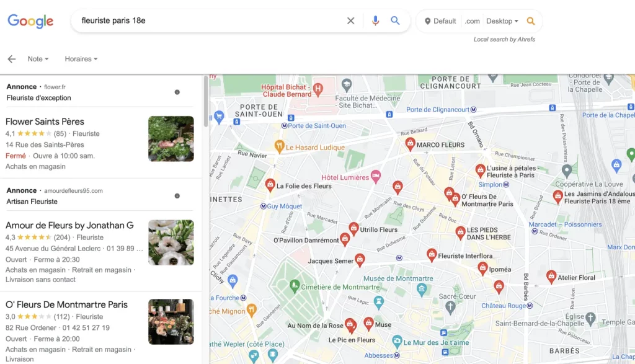Select the MARCO FLEURS map pin
The width and height of the screenshot is (635, 364).
pos(411,144)
